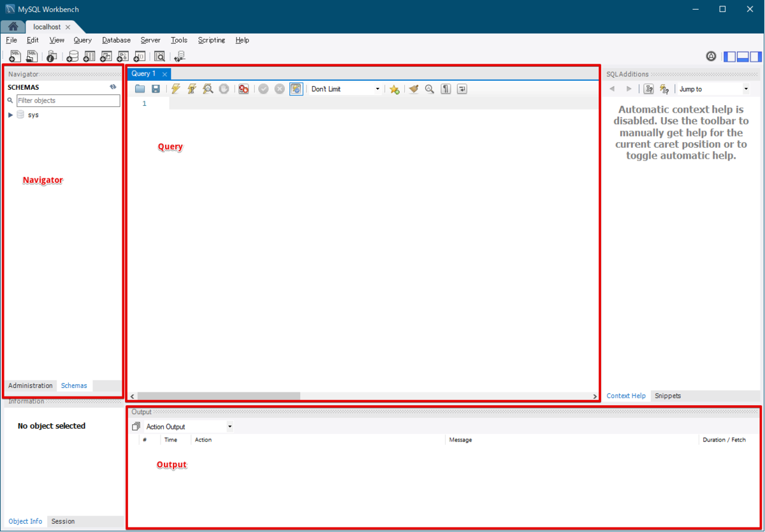Run Explain plan magnifier icon
Image resolution: width=765 pixels, height=532 pixels.
point(208,89)
